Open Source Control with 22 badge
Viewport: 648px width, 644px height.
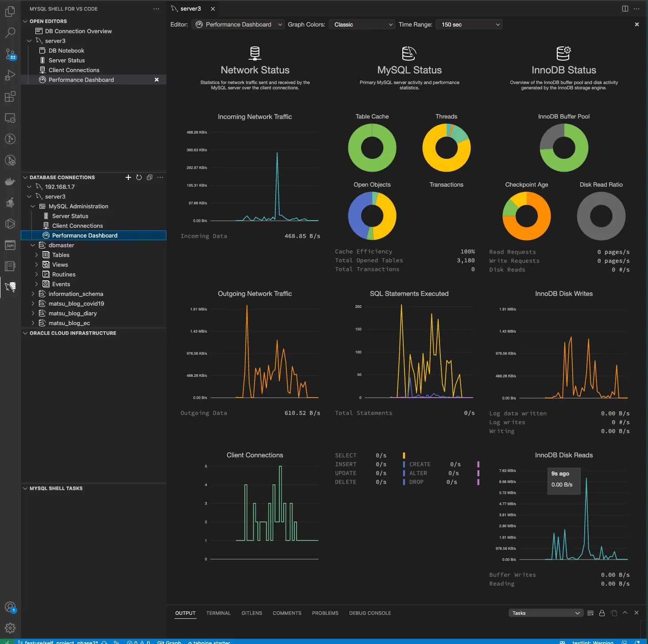pos(10,54)
